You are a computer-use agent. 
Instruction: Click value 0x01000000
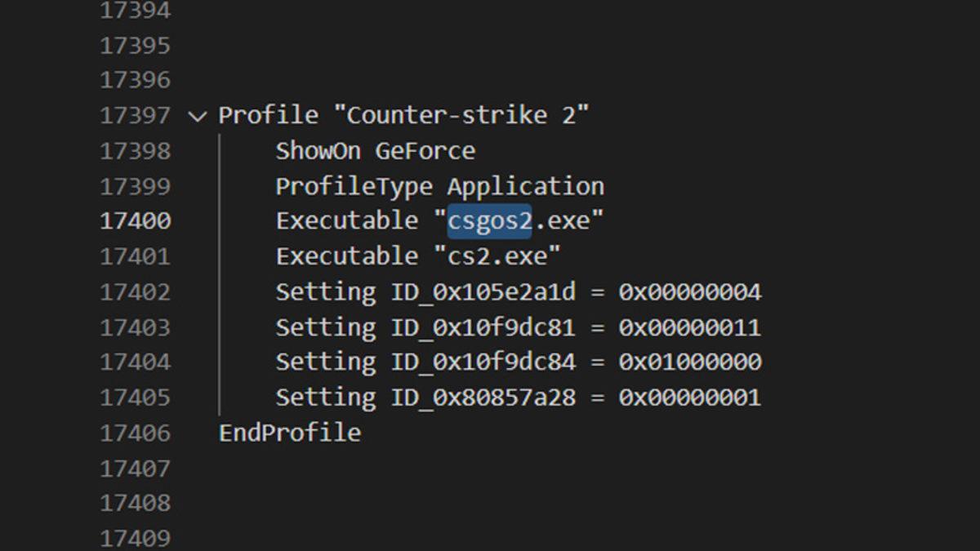[689, 362]
